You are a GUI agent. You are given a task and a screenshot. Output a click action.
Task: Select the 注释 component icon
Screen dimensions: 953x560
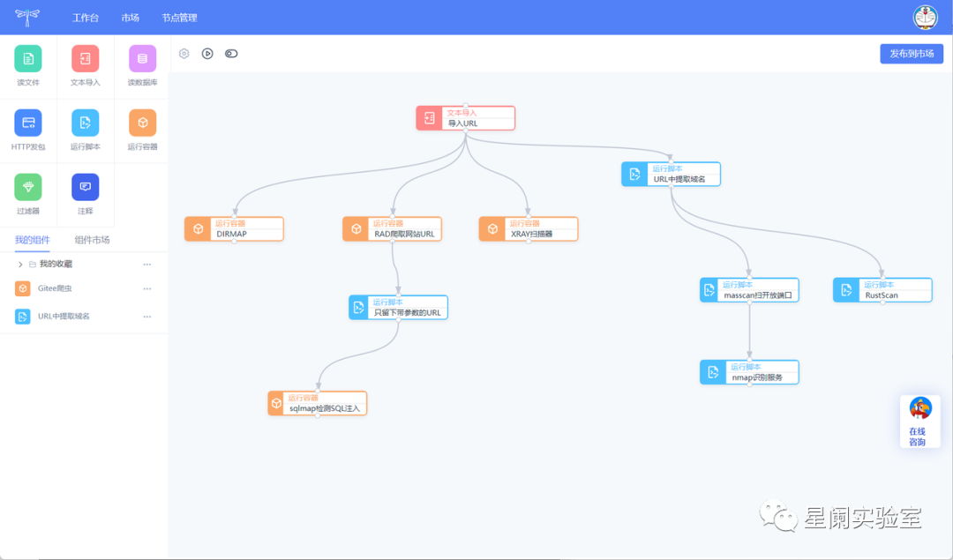[x=85, y=187]
